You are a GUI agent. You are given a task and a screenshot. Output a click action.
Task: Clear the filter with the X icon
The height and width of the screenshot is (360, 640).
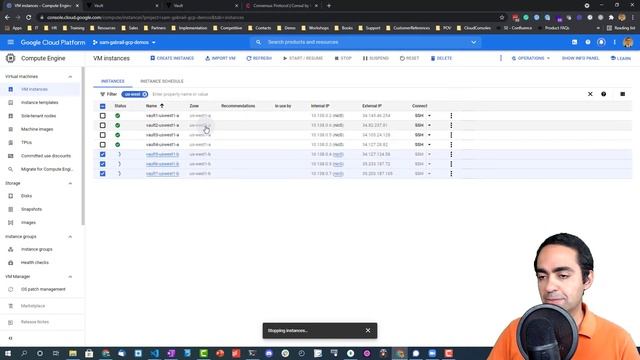coord(590,94)
